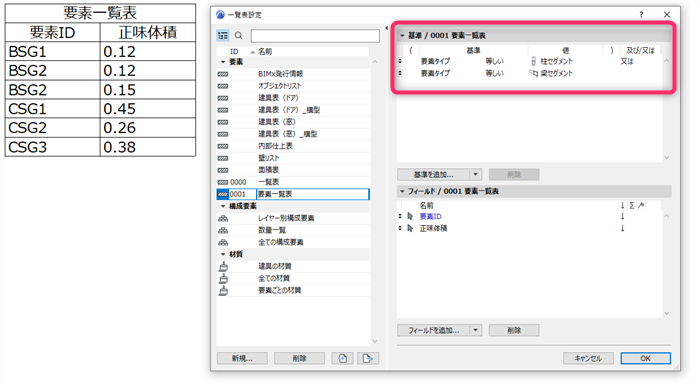Click the 削除 button under the fields panel
The image size is (700, 387).
pos(514,330)
